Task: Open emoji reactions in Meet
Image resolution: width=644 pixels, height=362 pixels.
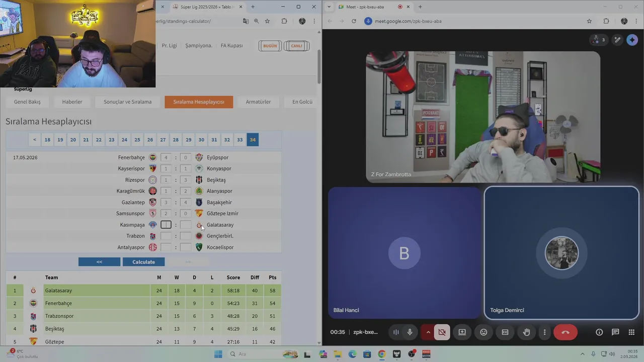Action: point(484,332)
